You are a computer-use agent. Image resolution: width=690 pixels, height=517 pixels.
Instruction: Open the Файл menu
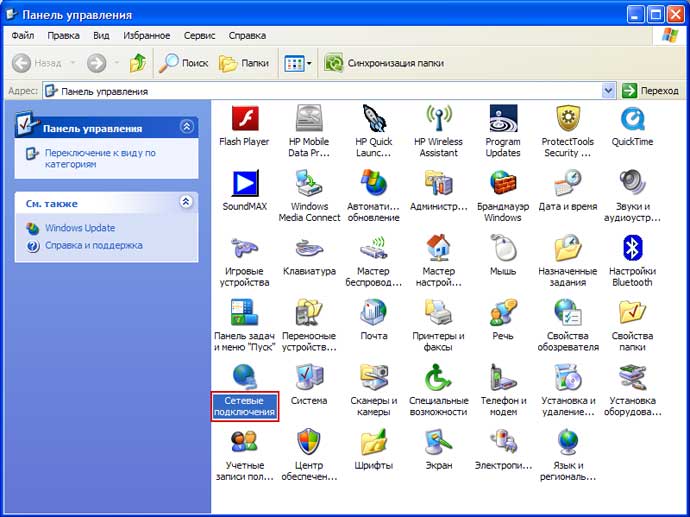(x=23, y=36)
